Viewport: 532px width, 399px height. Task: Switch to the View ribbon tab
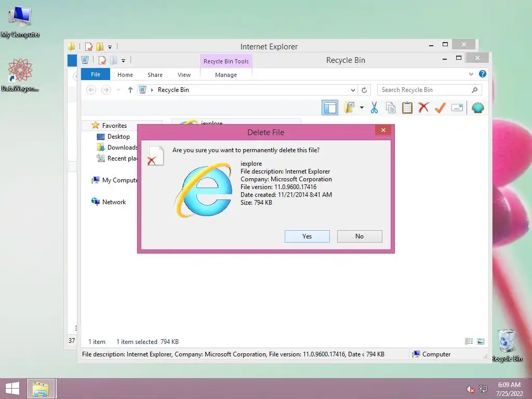[x=184, y=75]
